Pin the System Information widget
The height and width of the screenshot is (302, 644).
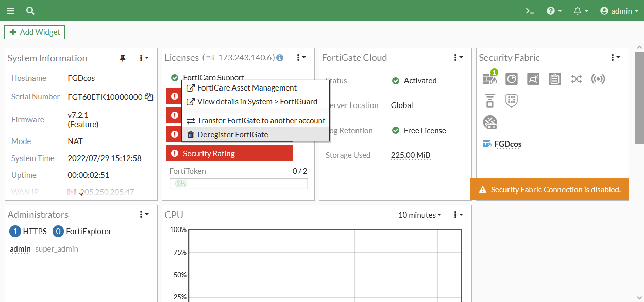pyautogui.click(x=123, y=58)
